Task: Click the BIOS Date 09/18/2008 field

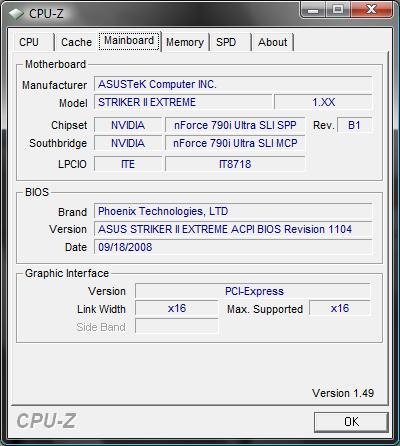Action: pos(233,247)
